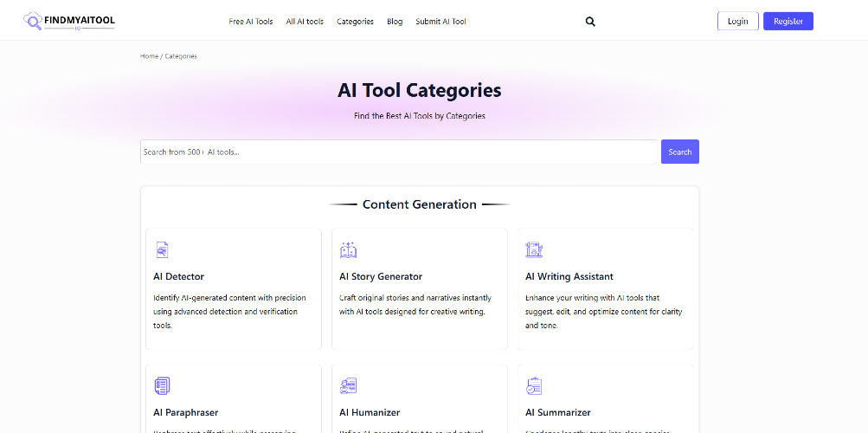Open the AI Detector category title
The width and height of the screenshot is (868, 433).
[179, 276]
